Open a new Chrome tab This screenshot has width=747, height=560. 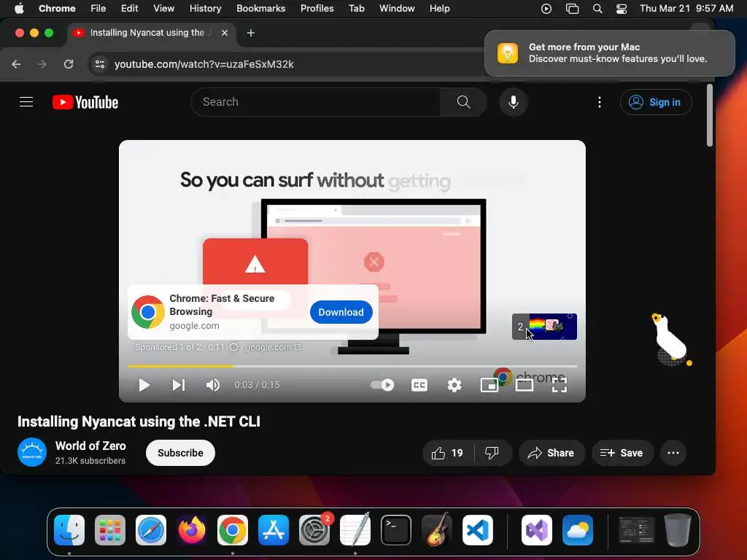(x=251, y=33)
